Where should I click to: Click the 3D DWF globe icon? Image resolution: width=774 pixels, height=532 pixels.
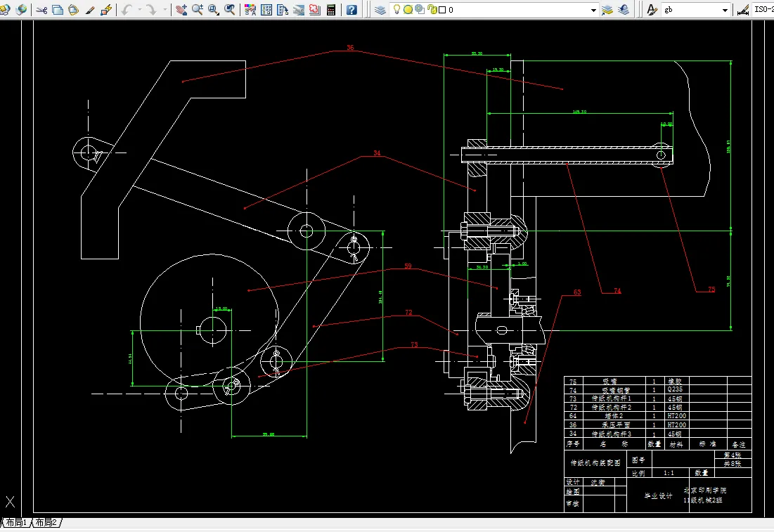coord(21,9)
